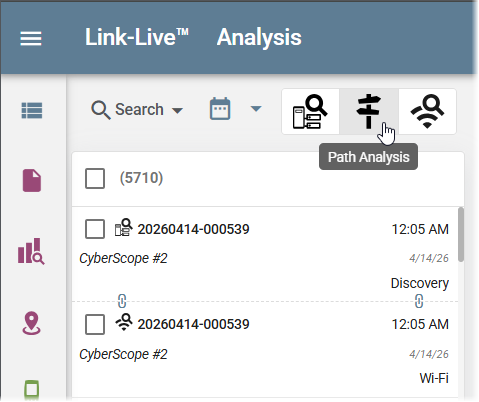Open the purple document icon in sidebar
The height and width of the screenshot is (402, 479).
[x=32, y=180]
